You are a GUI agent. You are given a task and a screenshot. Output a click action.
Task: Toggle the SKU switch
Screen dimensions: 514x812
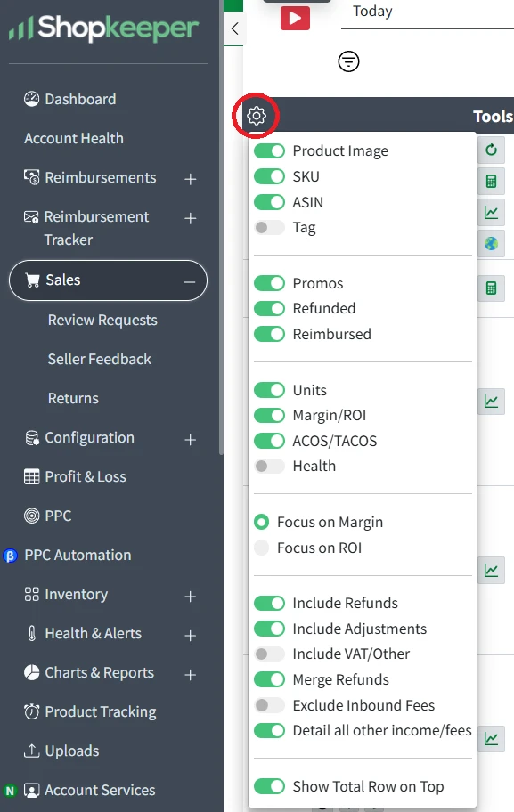(x=269, y=176)
